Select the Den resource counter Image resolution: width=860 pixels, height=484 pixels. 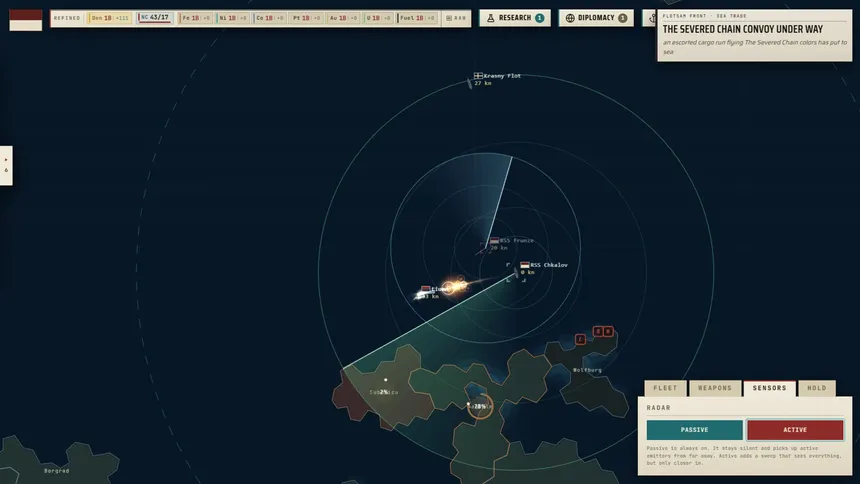click(109, 18)
